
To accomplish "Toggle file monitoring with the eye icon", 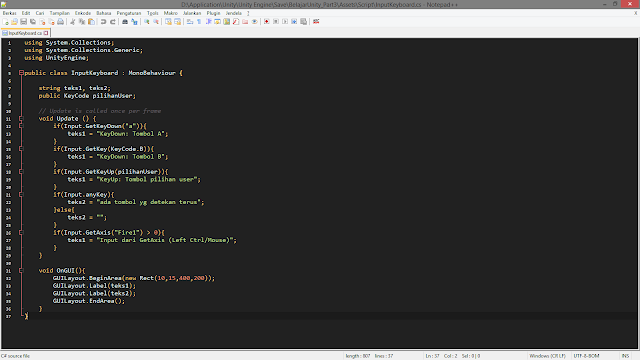I will 254,22.
